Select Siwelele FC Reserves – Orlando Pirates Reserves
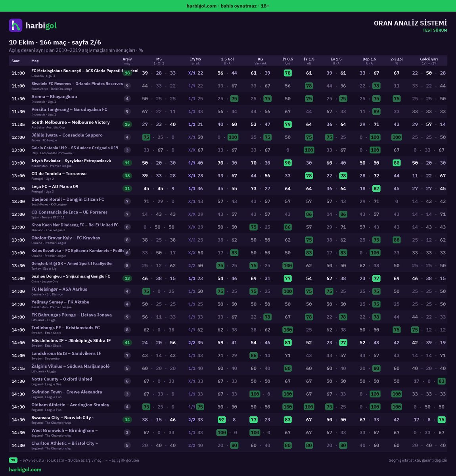This screenshot has height=476, width=456. [x=228, y=86]
